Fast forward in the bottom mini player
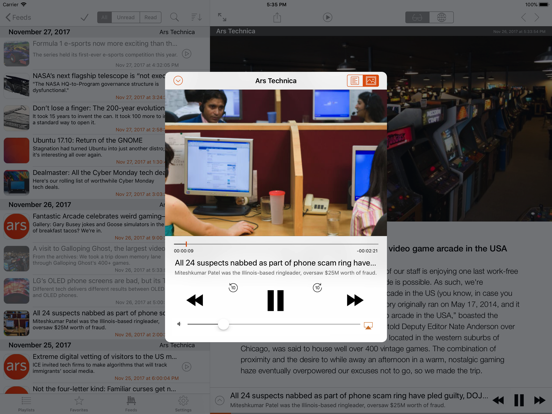Image resolution: width=552 pixels, height=414 pixels. [x=539, y=400]
